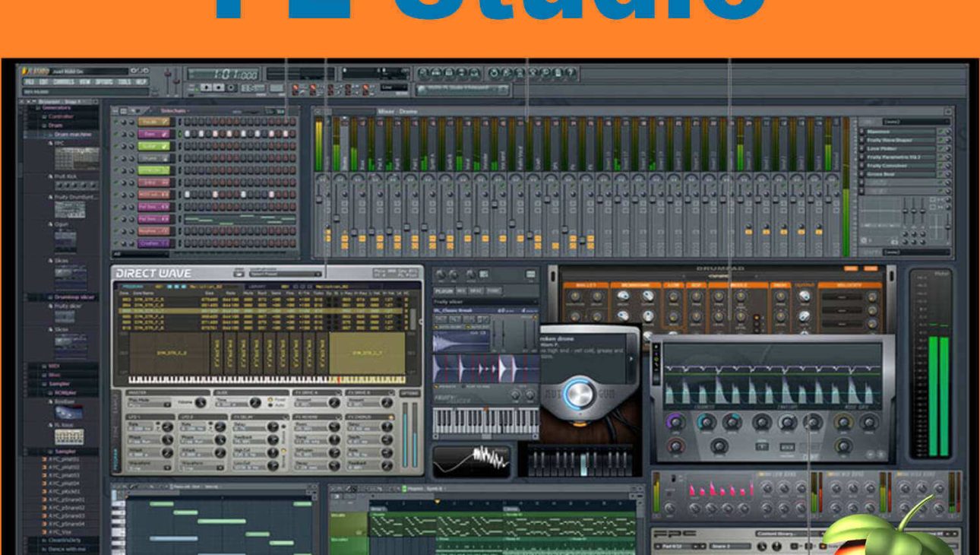Expand the Drumloop slicer folder in Browser
The height and width of the screenshot is (555, 980).
point(74,297)
